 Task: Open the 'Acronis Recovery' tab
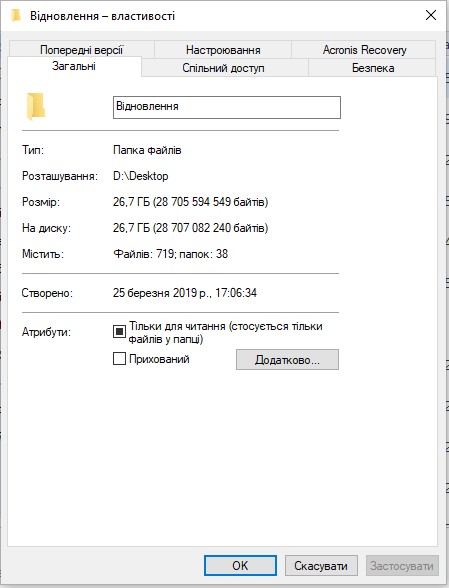[364, 50]
